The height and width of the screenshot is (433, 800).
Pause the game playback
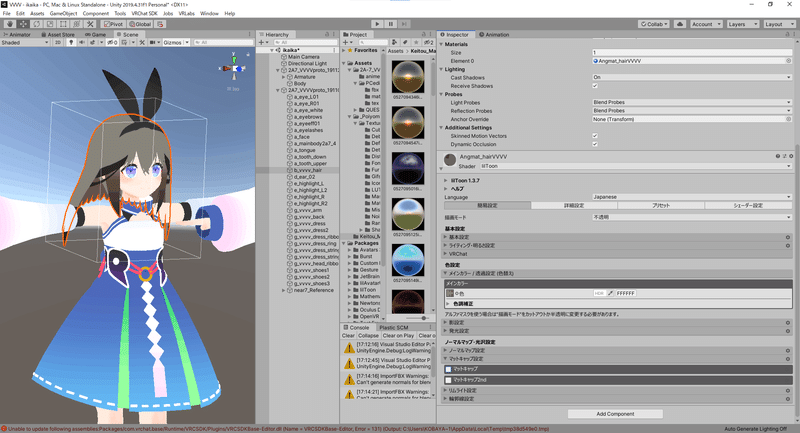pyautogui.click(x=391, y=24)
